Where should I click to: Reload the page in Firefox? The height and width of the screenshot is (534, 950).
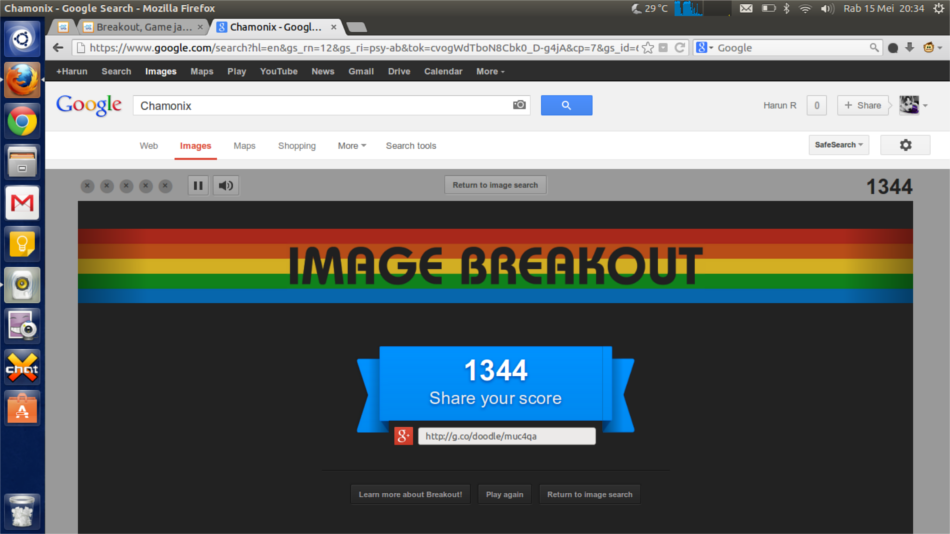[x=680, y=47]
